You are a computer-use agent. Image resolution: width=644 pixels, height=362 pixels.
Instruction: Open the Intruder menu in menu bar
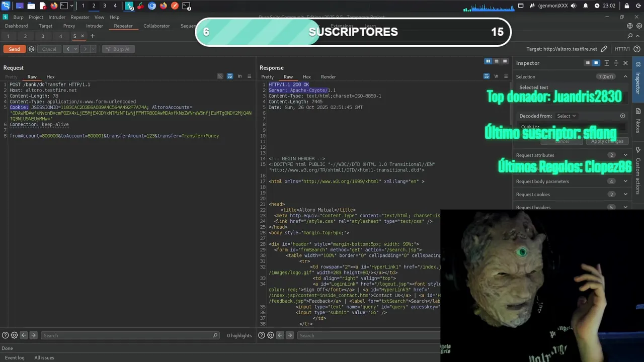[57, 17]
